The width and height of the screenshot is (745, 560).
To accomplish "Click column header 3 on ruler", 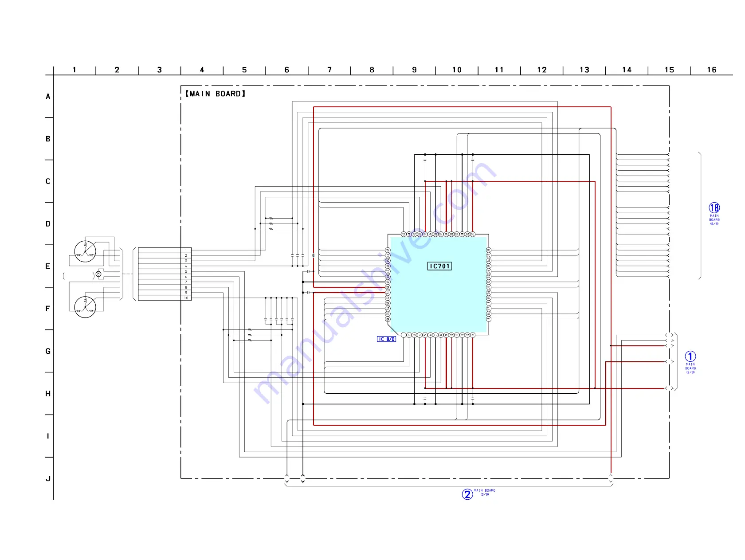I will [x=160, y=70].
